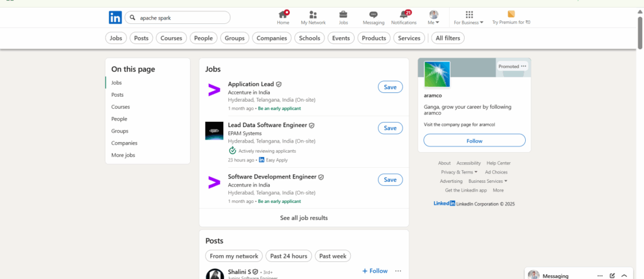644x279 pixels.
Task: Toggle Past 24 hours post filter
Action: click(289, 256)
